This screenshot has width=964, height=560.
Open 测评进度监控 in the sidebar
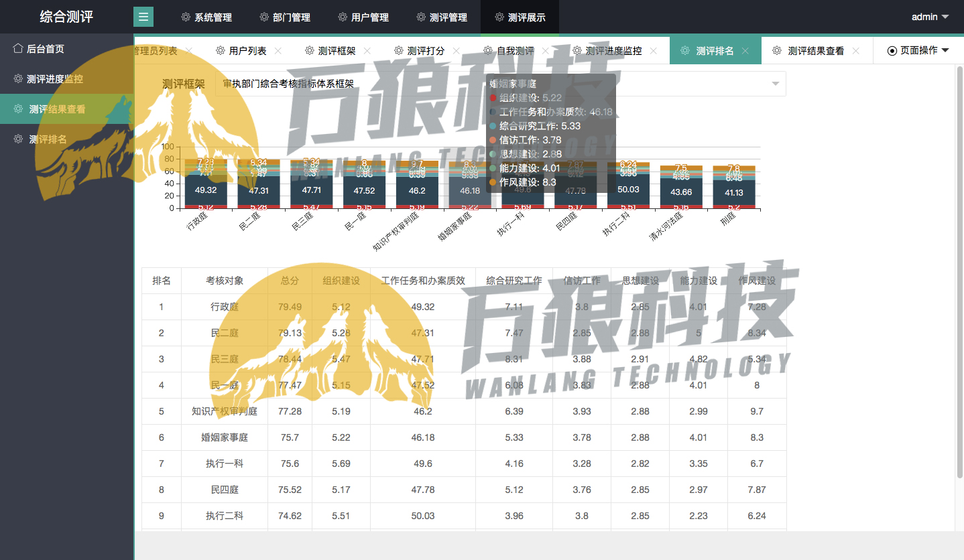tap(67, 79)
